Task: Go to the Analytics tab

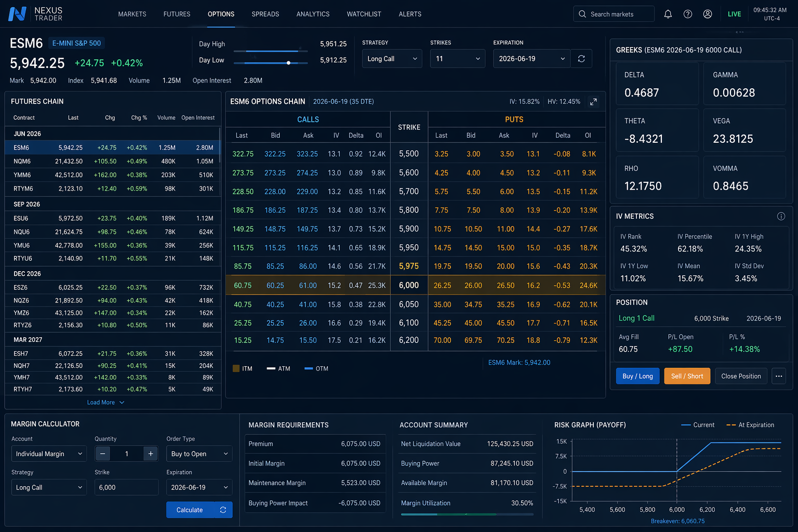Action: [313, 14]
